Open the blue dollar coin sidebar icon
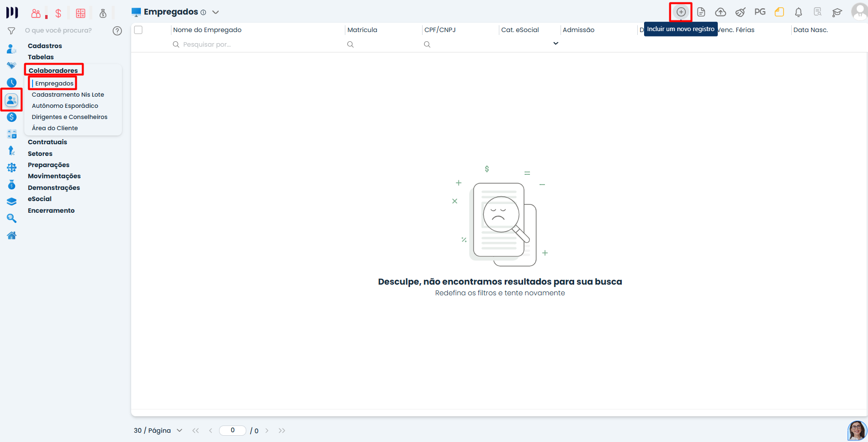Screen dimensions: 868x442 [x=12, y=117]
